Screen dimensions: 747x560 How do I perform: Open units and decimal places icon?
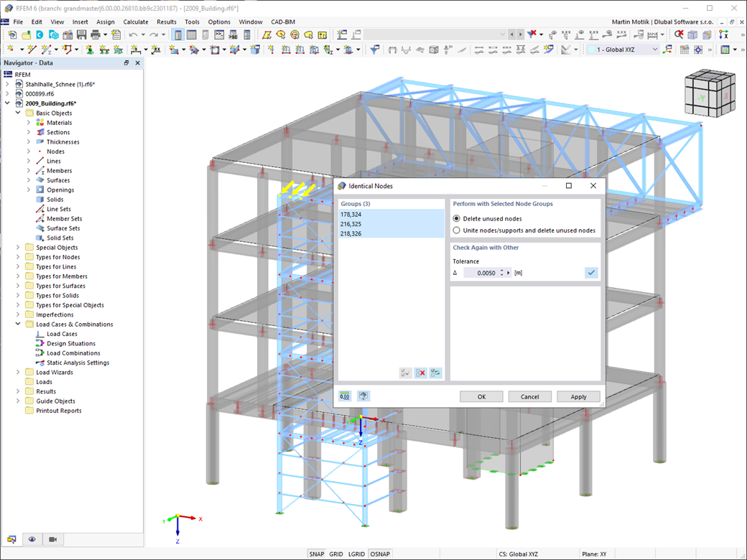tap(345, 396)
